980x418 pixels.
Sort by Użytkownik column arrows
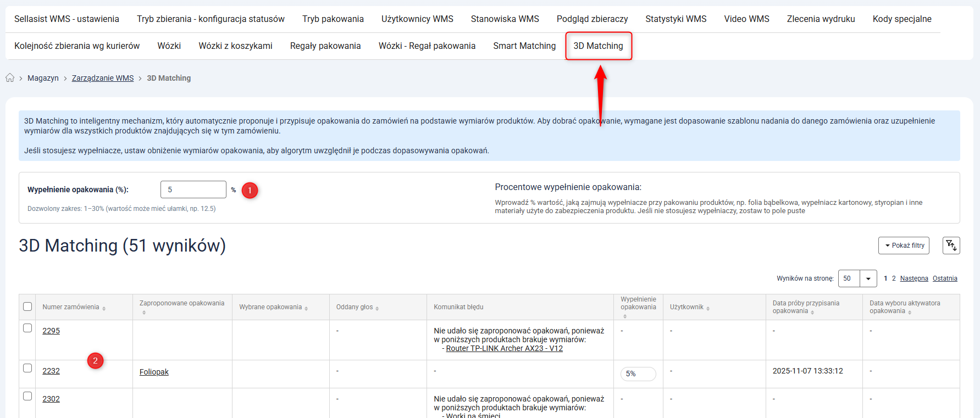[x=708, y=308]
